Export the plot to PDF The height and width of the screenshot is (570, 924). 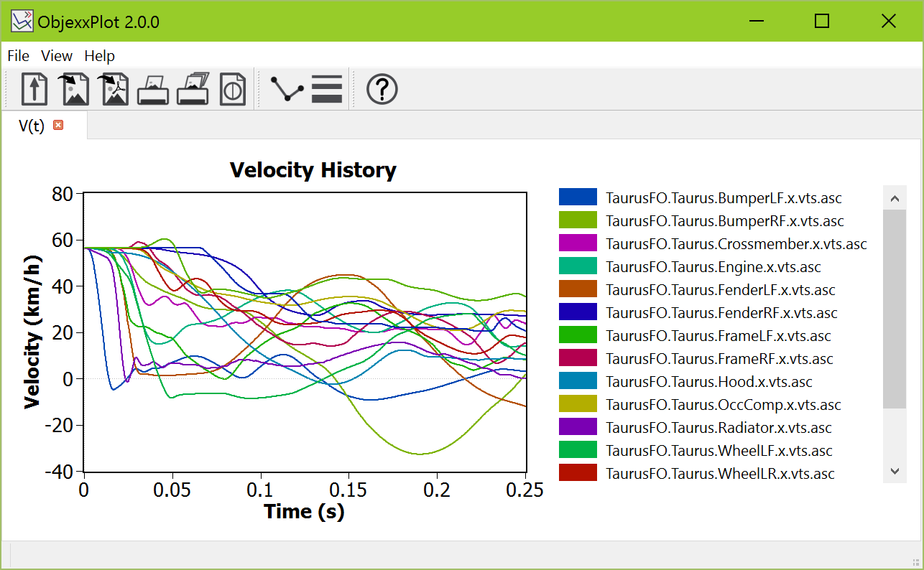(114, 89)
